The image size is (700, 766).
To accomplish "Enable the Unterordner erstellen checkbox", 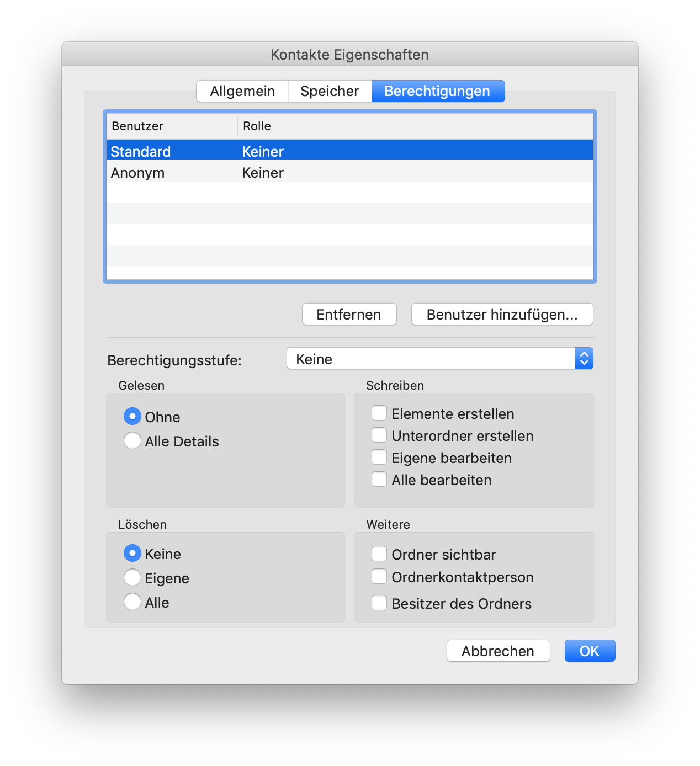I will tap(379, 435).
